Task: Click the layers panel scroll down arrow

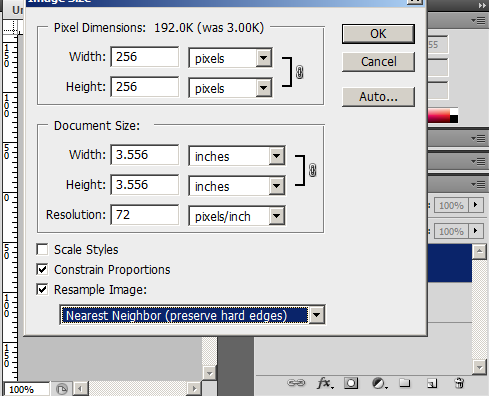Action: [x=479, y=367]
